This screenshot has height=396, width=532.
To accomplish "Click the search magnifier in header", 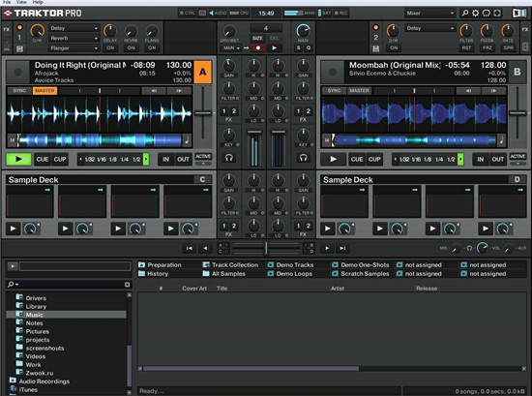I will pyautogui.click(x=465, y=14).
